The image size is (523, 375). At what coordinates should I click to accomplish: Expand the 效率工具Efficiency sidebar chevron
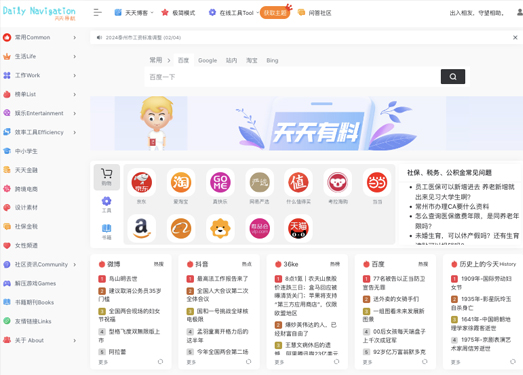[75, 132]
